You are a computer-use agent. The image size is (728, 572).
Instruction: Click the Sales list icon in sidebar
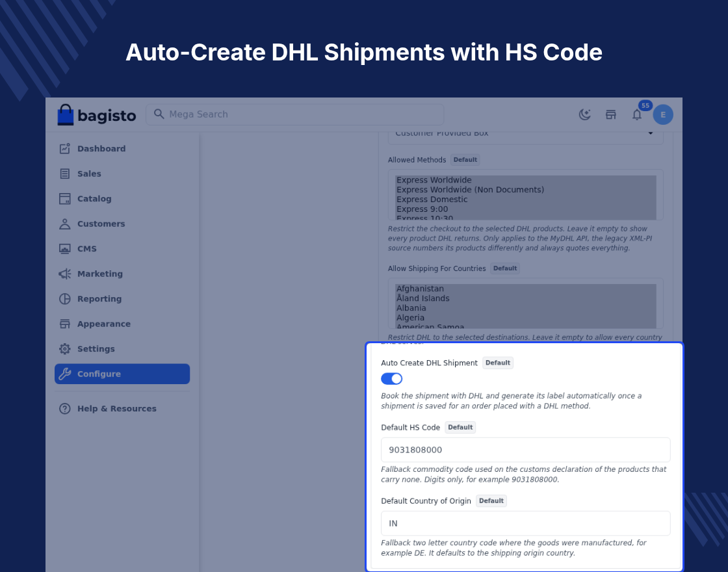pos(64,174)
